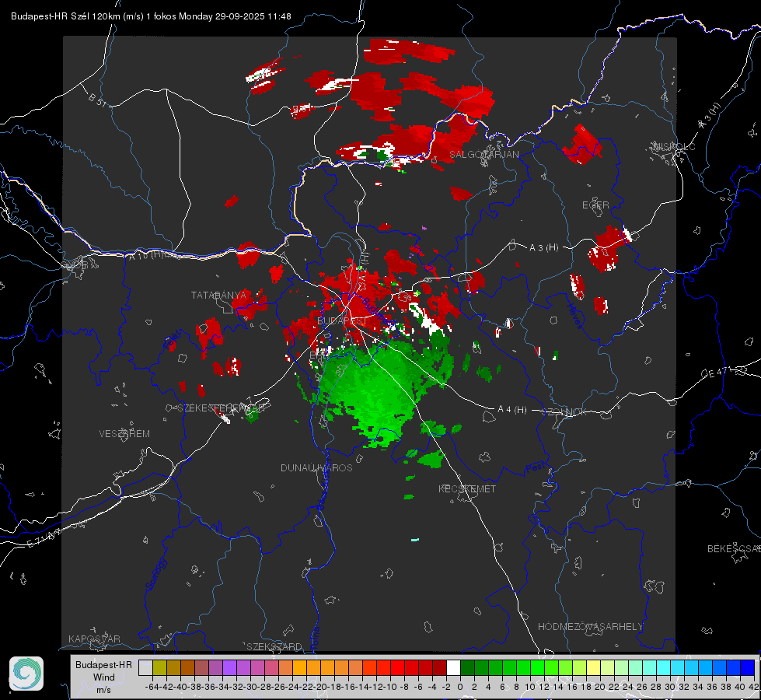
Task: Click the BÉKÉSCSABA label at right edge
Action: tap(734, 548)
